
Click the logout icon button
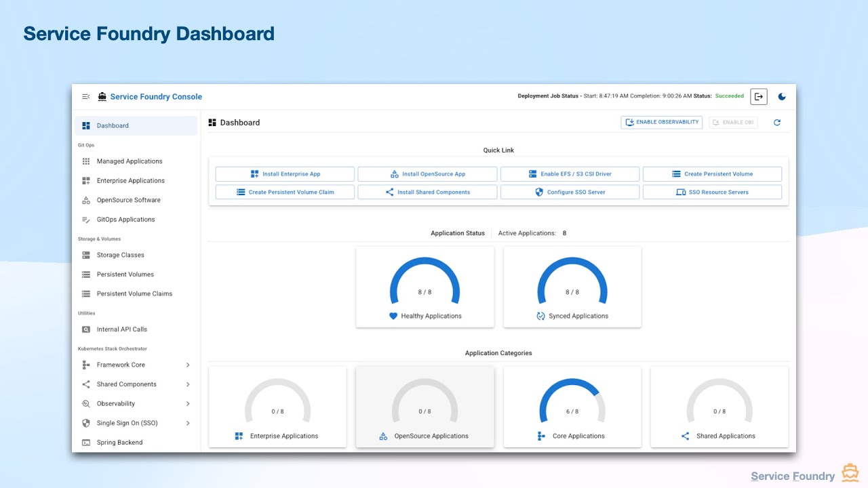[759, 97]
